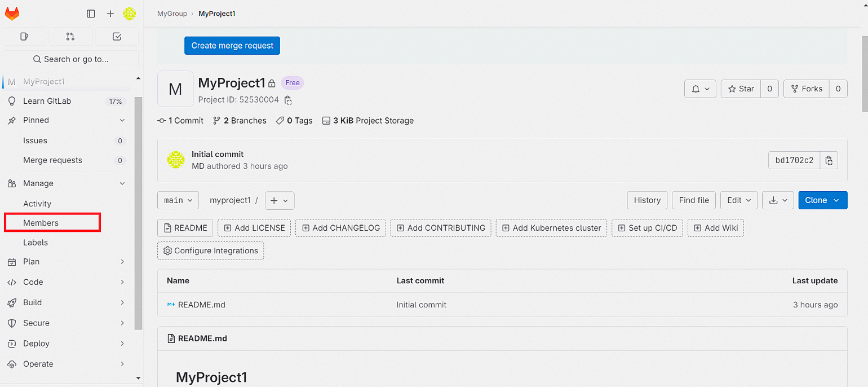The width and height of the screenshot is (868, 387).
Task: Click Find file button
Action: 694,200
